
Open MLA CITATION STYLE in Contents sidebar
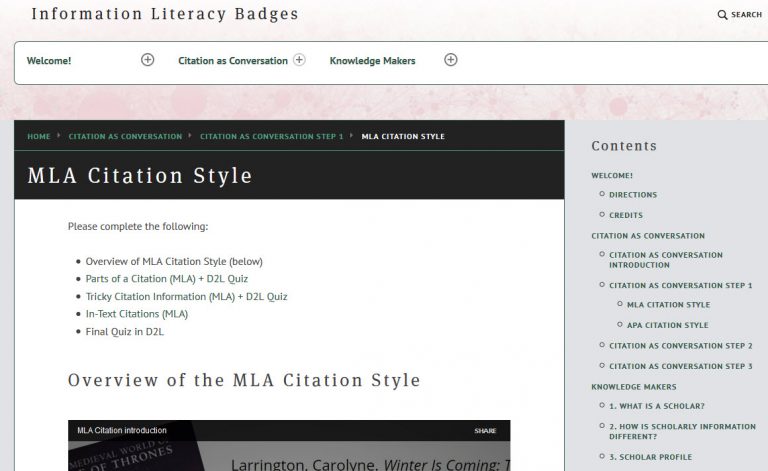tap(668, 305)
